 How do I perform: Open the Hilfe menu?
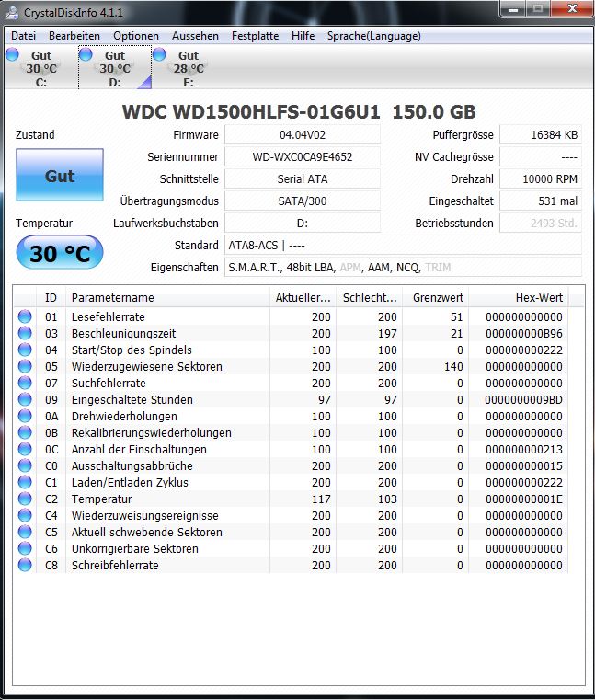point(303,36)
